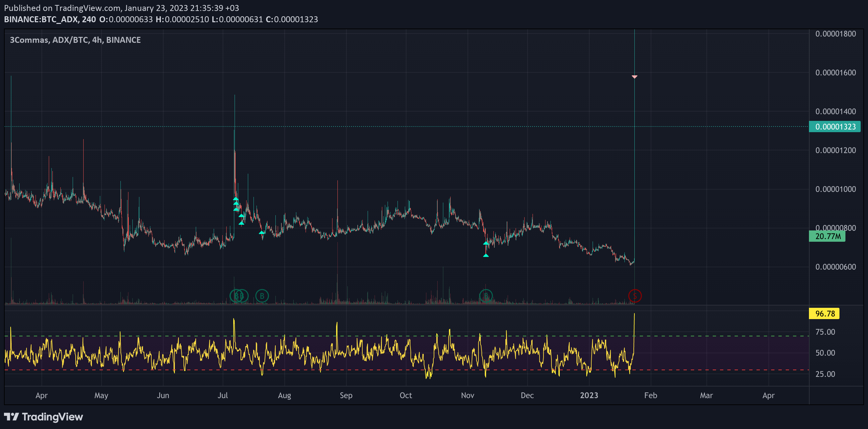The height and width of the screenshot is (429, 868).
Task: Click the 0.00001200 price axis label
Action: [x=835, y=150]
